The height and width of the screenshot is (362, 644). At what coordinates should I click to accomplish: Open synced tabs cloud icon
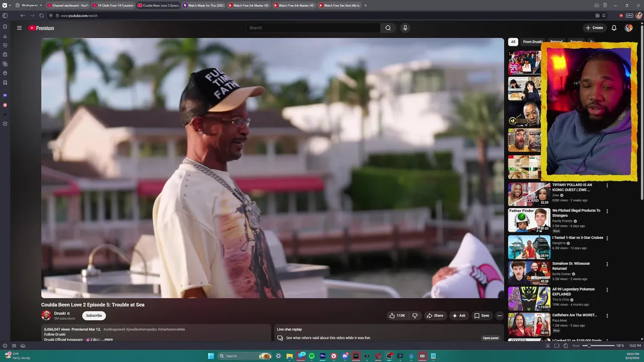(597, 5)
